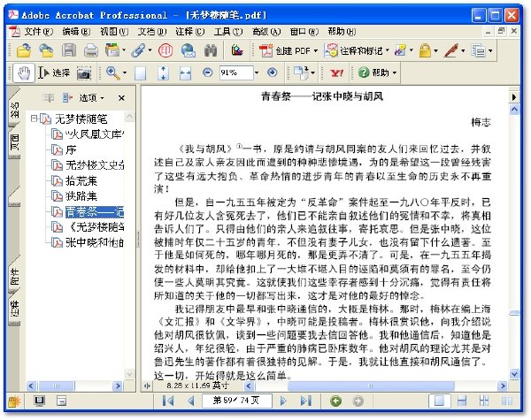Go to the next page

click(x=283, y=401)
